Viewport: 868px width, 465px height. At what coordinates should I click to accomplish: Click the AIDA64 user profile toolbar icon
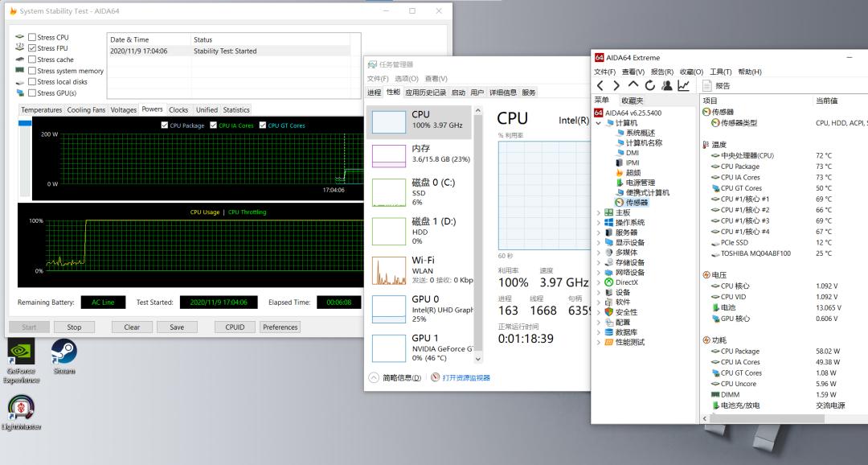point(666,85)
